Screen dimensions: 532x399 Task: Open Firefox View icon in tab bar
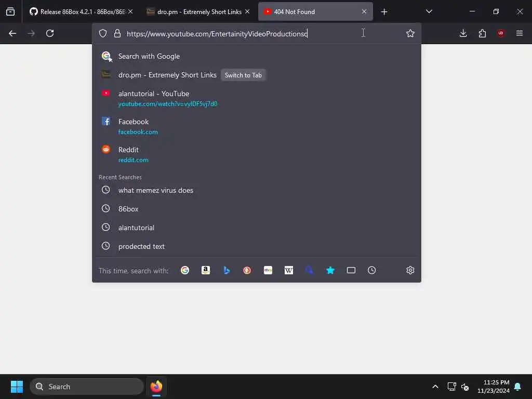click(10, 12)
